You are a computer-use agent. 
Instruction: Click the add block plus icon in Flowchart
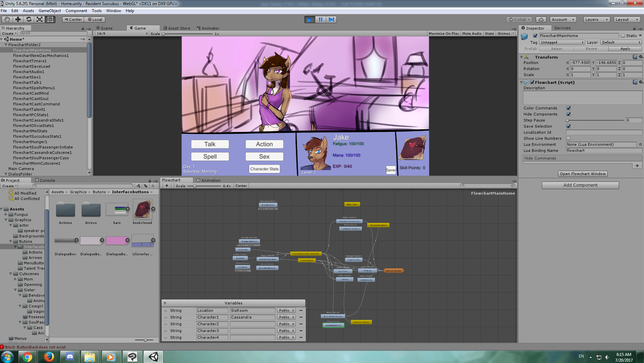click(166, 186)
